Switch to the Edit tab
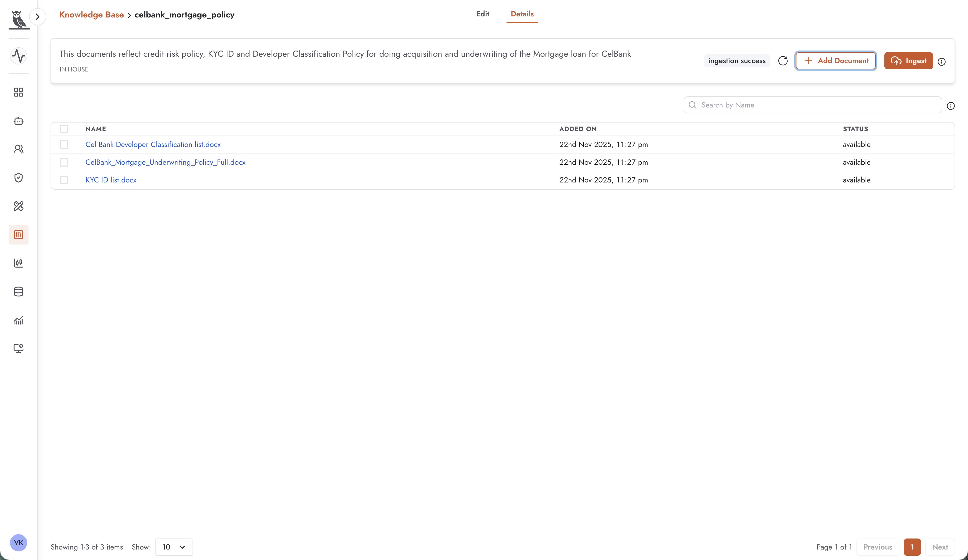This screenshot has height=560, width=968. point(482,14)
